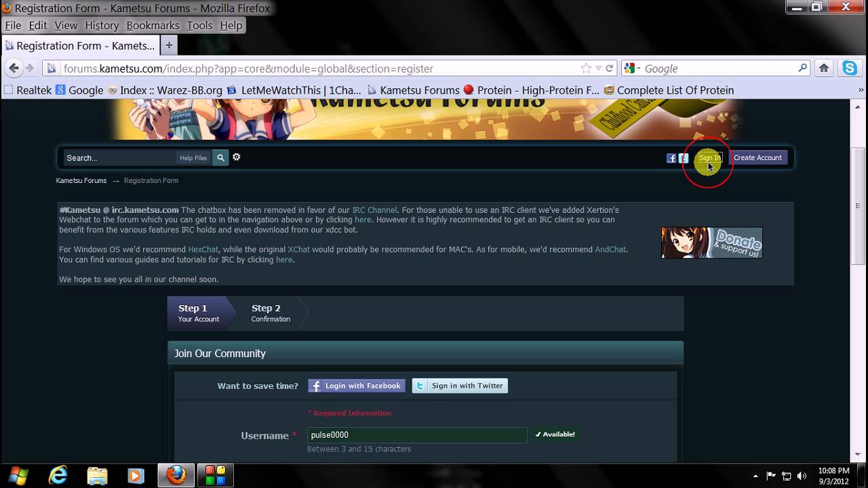Click the Twitter icon in the header bar

click(x=684, y=158)
